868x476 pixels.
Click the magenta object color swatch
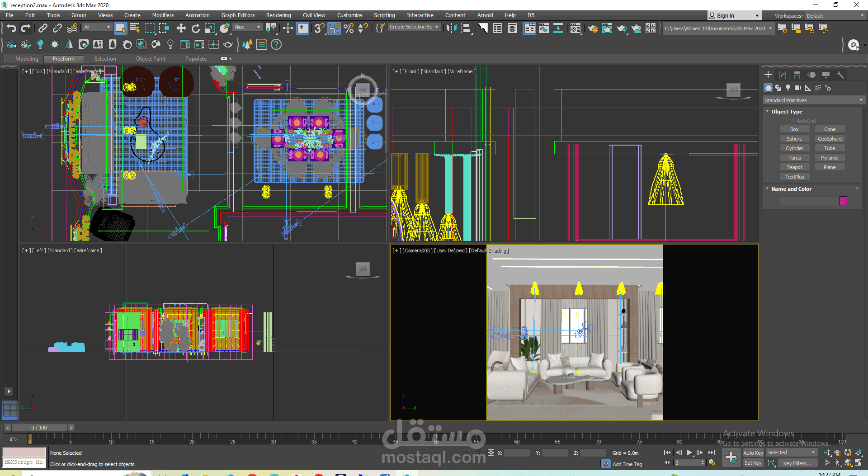[843, 201]
